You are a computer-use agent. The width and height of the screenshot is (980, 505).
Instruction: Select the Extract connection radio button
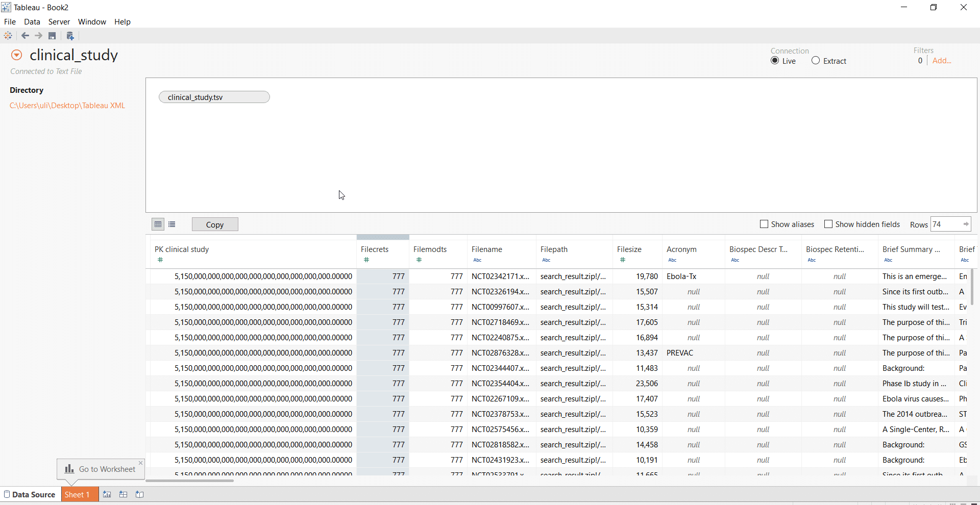tap(816, 61)
